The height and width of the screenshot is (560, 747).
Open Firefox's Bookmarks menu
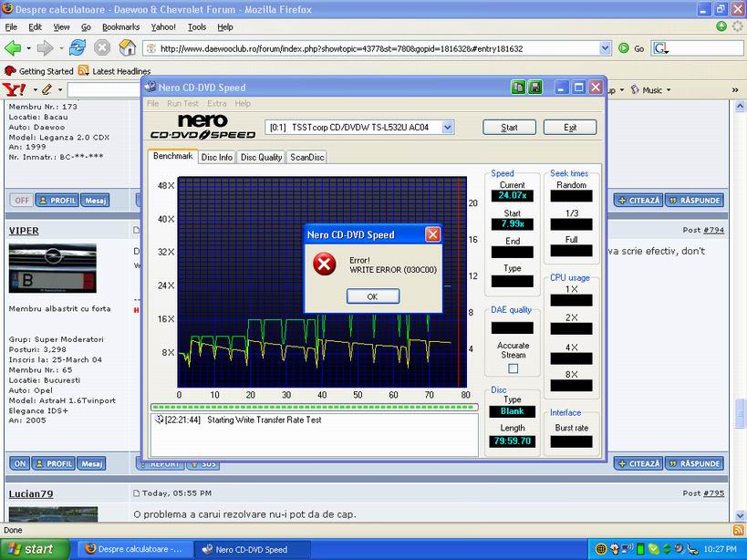pyautogui.click(x=121, y=27)
